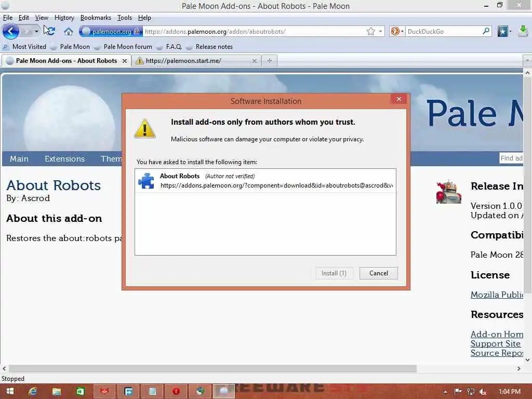Open the list all tabs dropdown

click(x=527, y=60)
